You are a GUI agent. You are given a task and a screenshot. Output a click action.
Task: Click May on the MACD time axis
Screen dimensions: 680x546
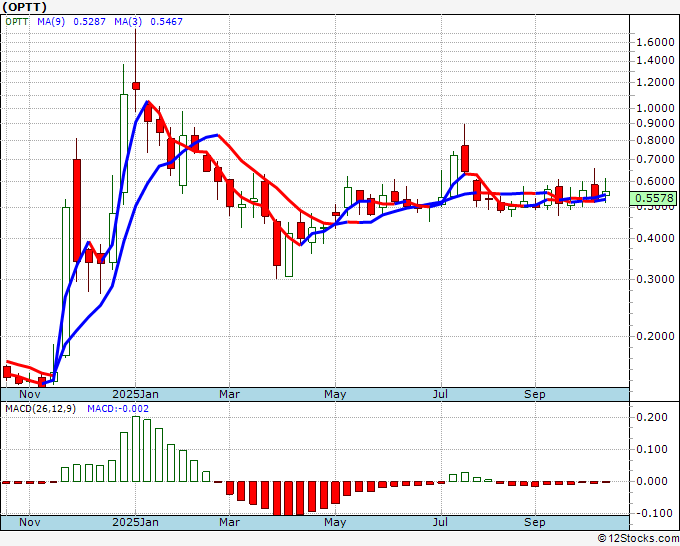[335, 522]
